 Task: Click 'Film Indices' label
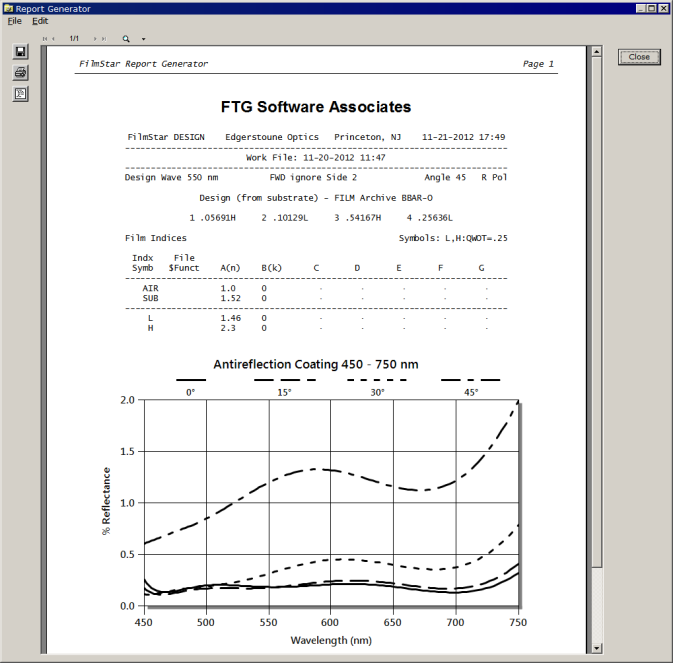tap(156, 238)
